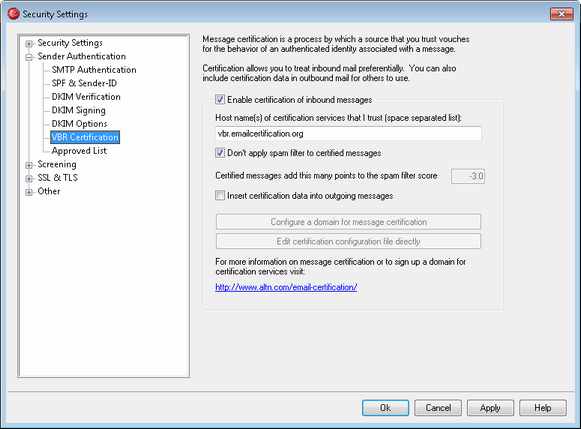This screenshot has height=429, width=581.
Task: Expand the Screening tree node
Action: tap(29, 165)
